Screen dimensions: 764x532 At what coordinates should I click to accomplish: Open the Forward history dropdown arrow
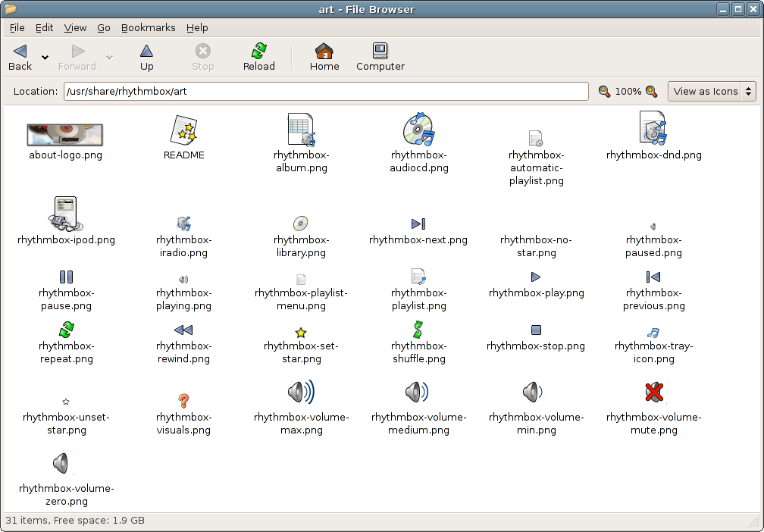pos(110,58)
